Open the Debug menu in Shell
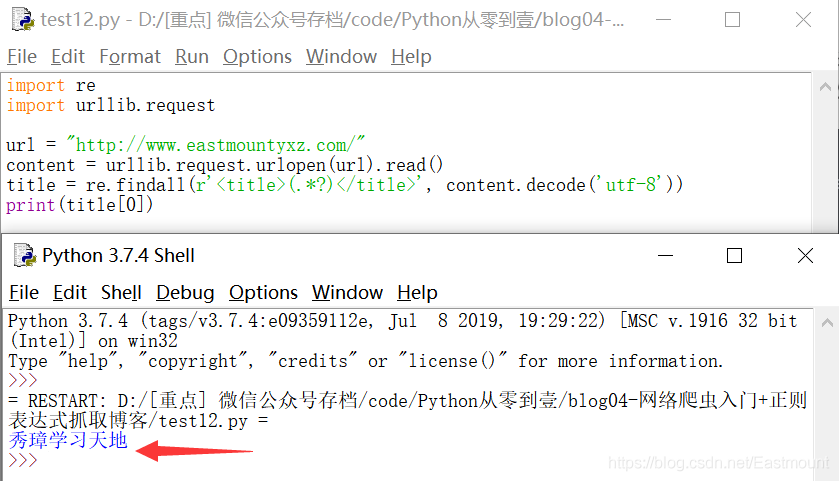 pyautogui.click(x=185, y=293)
